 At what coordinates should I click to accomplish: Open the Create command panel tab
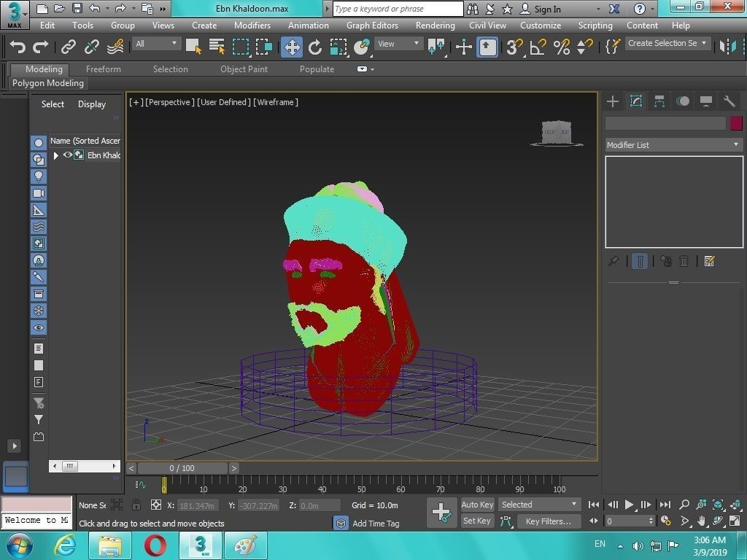[613, 101]
